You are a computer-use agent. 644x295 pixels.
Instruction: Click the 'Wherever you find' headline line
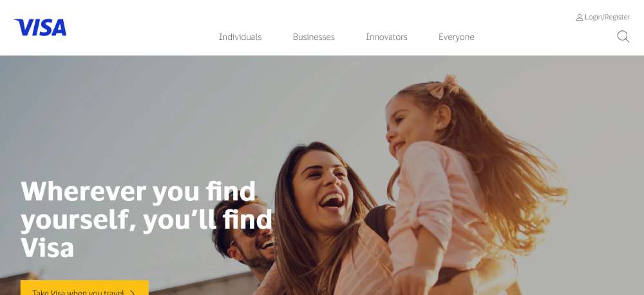click(x=138, y=192)
